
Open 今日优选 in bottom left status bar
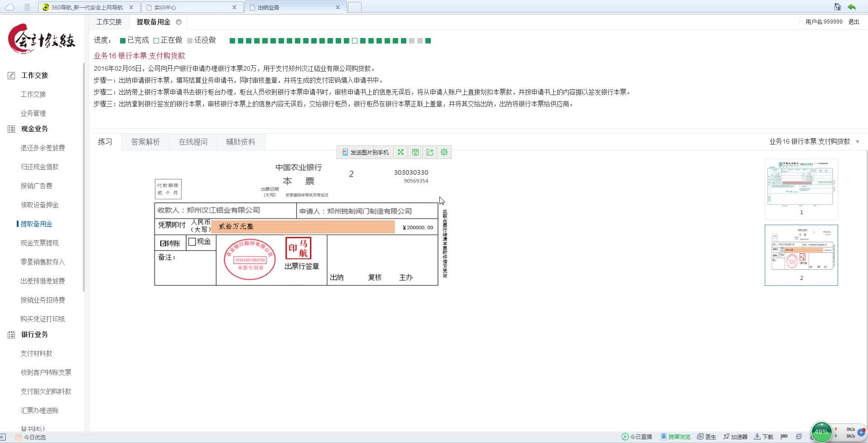(30, 437)
